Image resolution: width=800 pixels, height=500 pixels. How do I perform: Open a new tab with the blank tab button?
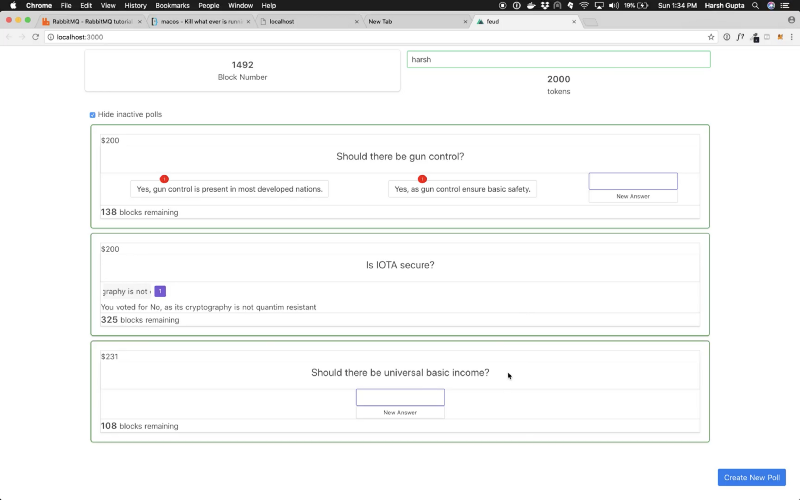coord(590,22)
